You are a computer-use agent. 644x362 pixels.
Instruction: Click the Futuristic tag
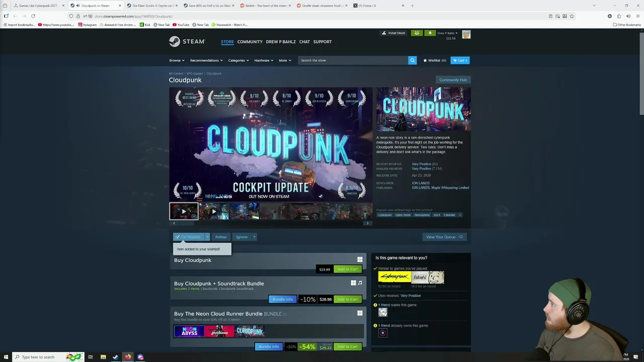coord(449,215)
